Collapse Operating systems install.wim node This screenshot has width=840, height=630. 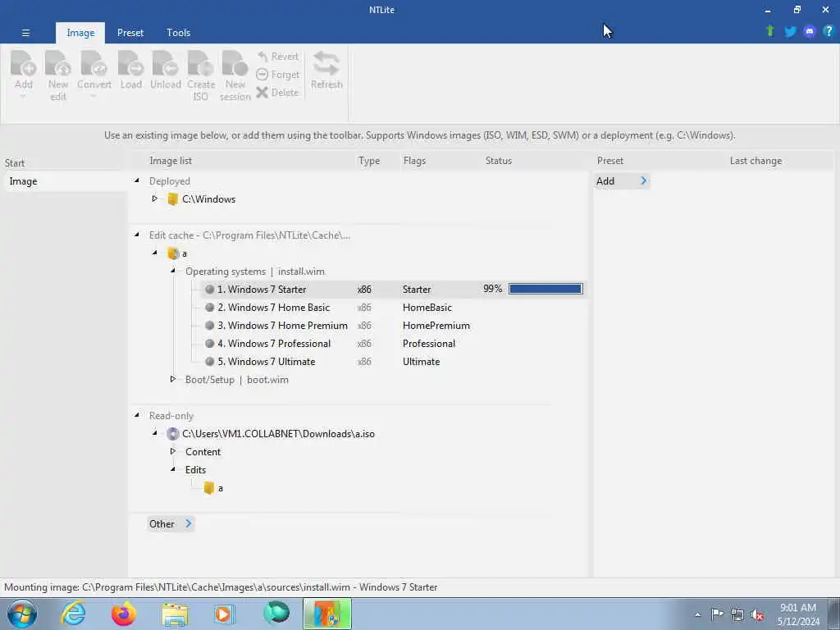[x=173, y=271]
